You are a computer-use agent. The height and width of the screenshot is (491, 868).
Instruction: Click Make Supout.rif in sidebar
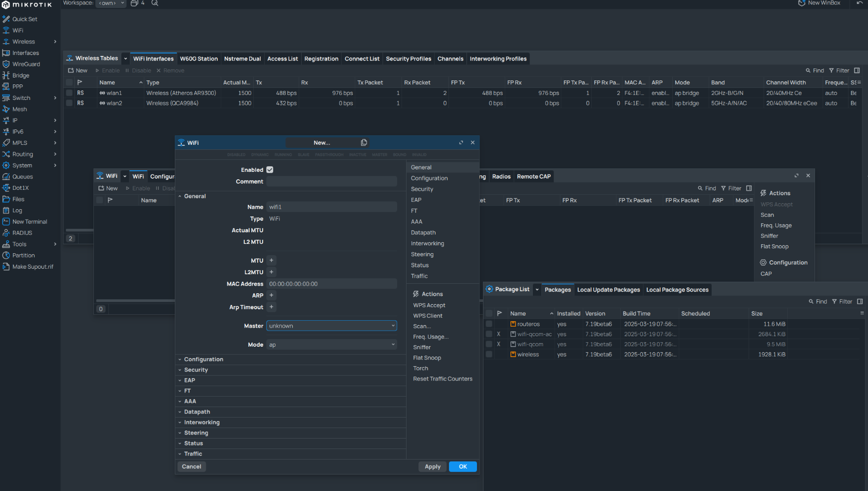[32, 267]
